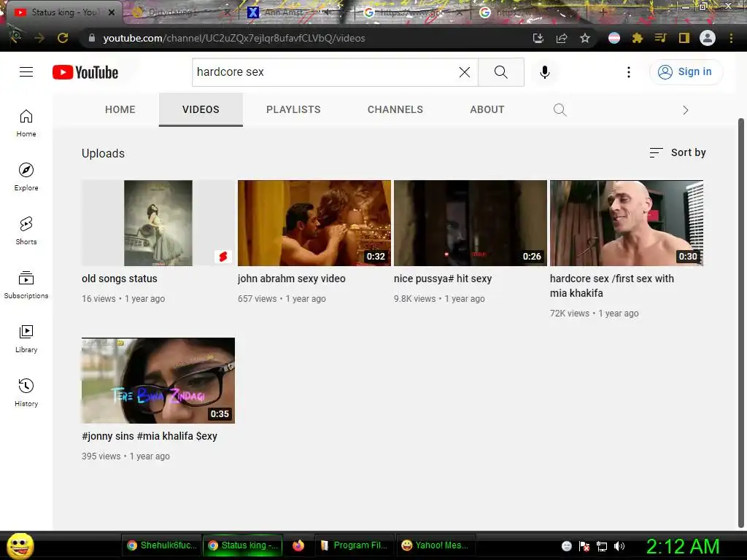Click the 'nice pussya# hit sexy' thumbnail
The height and width of the screenshot is (560, 747).
click(x=471, y=223)
